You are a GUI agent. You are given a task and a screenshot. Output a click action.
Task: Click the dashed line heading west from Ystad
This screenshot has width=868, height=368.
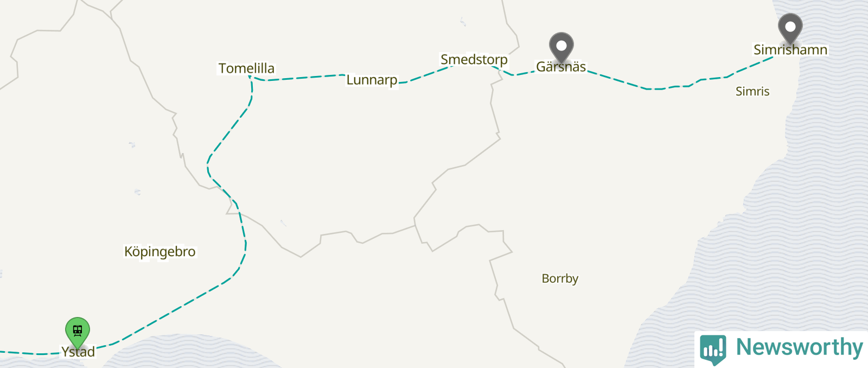pyautogui.click(x=30, y=353)
